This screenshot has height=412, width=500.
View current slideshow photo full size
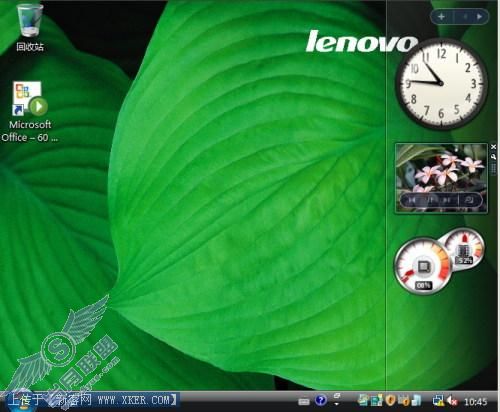pos(470,200)
